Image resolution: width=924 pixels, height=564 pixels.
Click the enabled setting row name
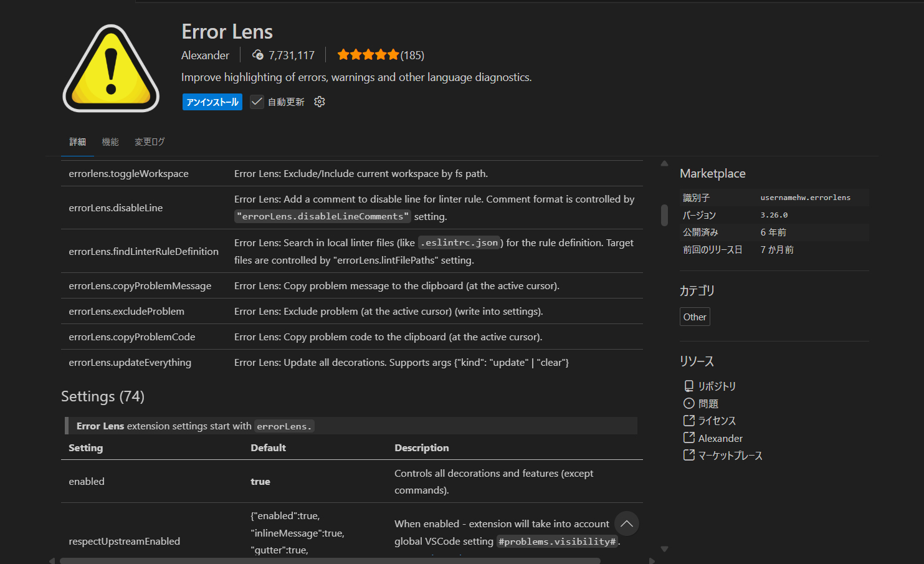point(87,482)
